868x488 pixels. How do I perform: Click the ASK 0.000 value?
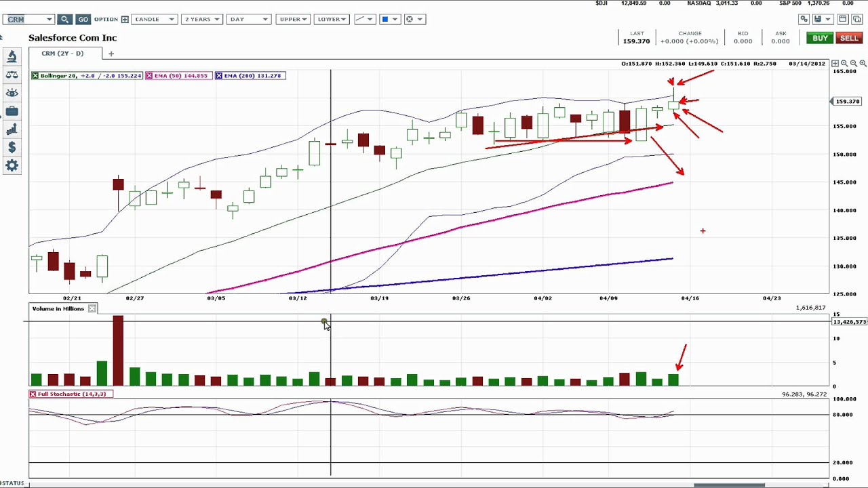pyautogui.click(x=781, y=41)
